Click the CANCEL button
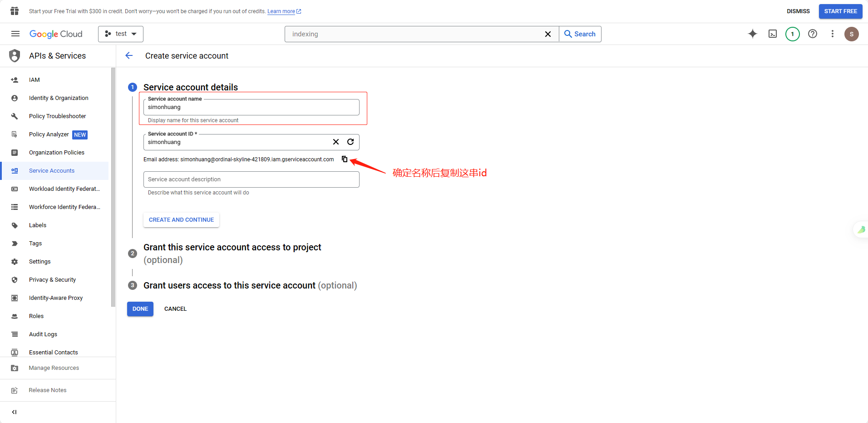The height and width of the screenshot is (423, 868). click(175, 309)
